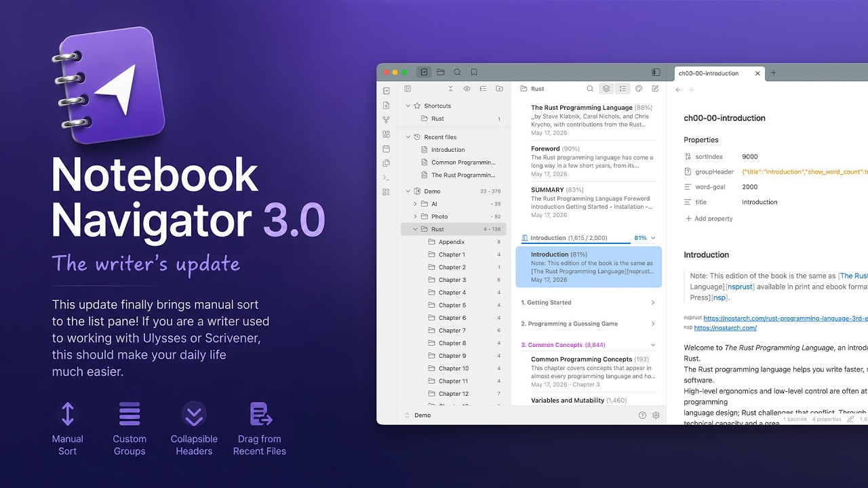Open Introduction in Recent files
Viewport: 868px width, 488px height.
click(454, 150)
